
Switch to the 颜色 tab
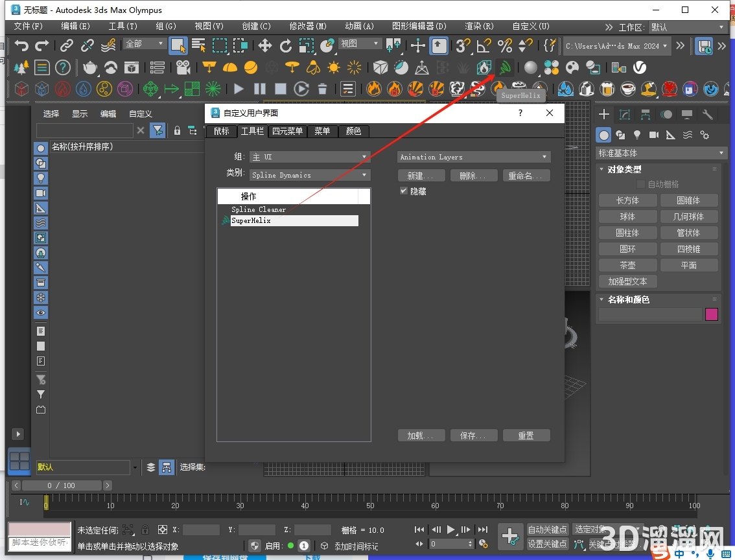pyautogui.click(x=353, y=131)
